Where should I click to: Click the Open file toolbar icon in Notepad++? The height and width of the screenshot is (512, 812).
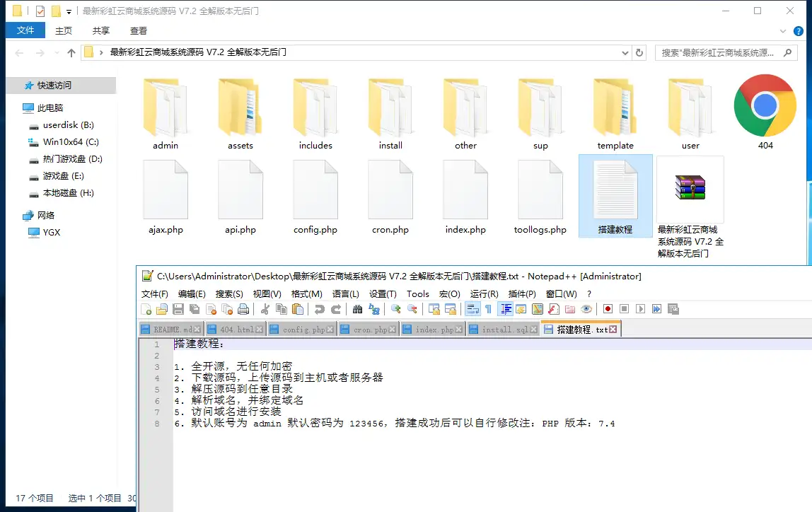(162, 309)
